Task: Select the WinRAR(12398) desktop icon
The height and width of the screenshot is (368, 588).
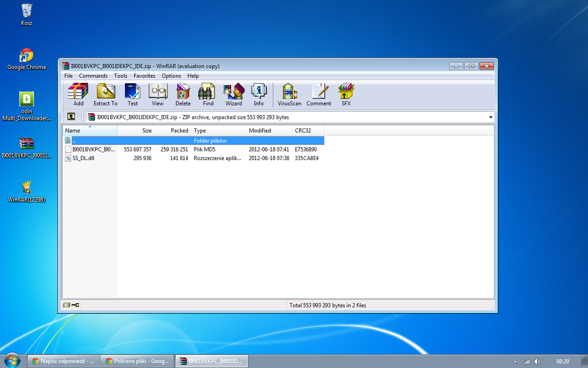Action: click(27, 191)
